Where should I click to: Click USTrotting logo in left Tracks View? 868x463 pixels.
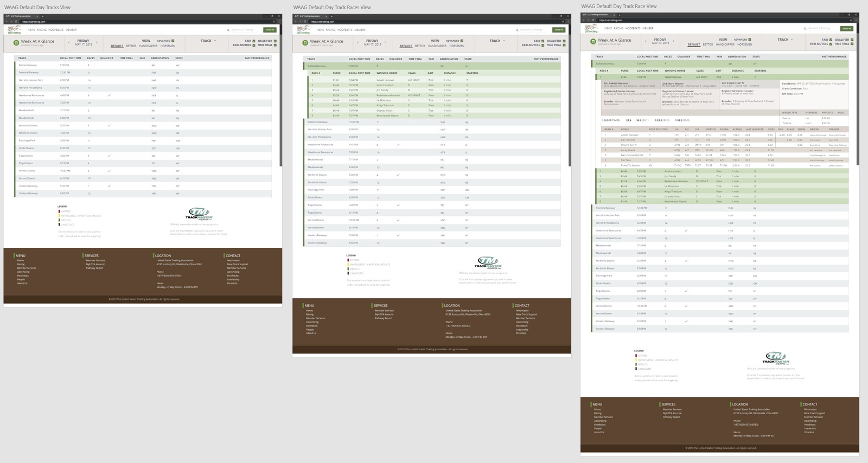(14, 30)
